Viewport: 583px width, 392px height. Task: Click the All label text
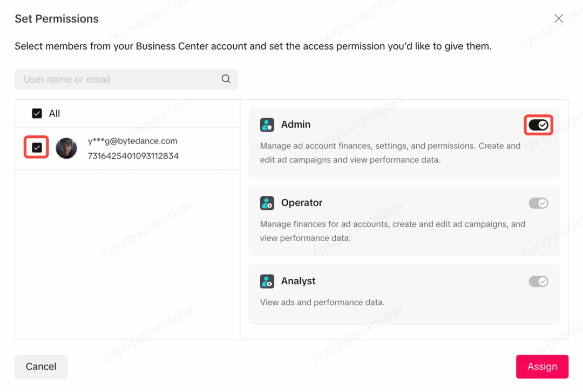pyautogui.click(x=55, y=114)
